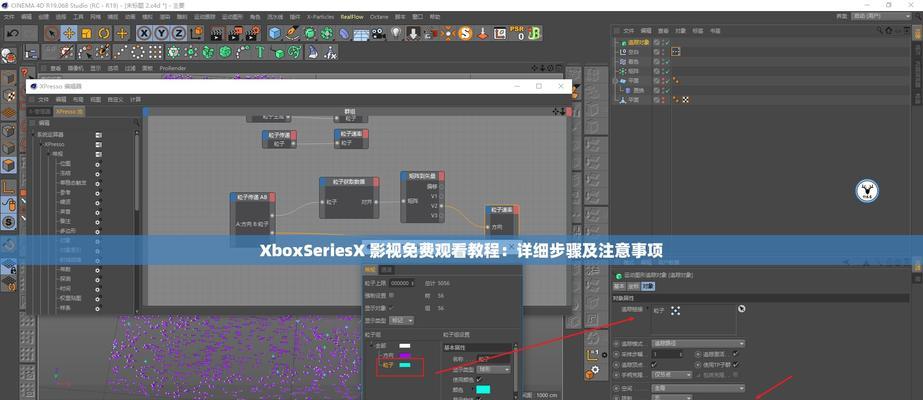Toggle 使用颜色 checkbox in particle group settings
The height and width of the screenshot is (400, 923).
click(x=479, y=379)
